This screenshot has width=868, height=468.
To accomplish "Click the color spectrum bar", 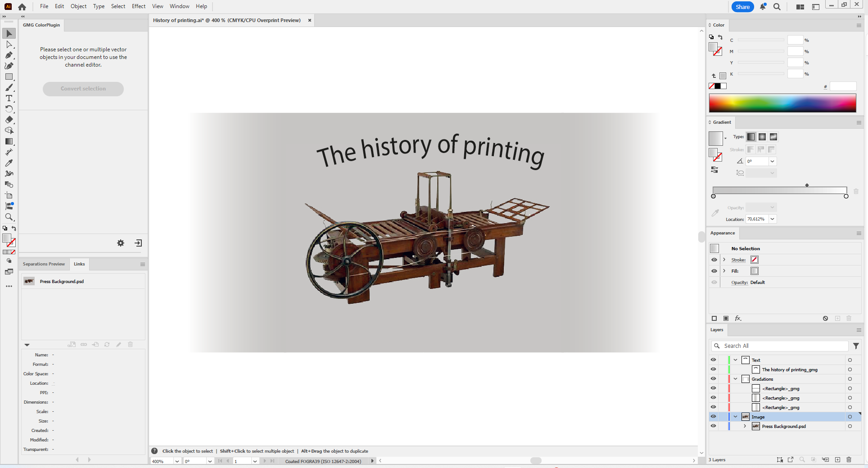I will click(782, 103).
